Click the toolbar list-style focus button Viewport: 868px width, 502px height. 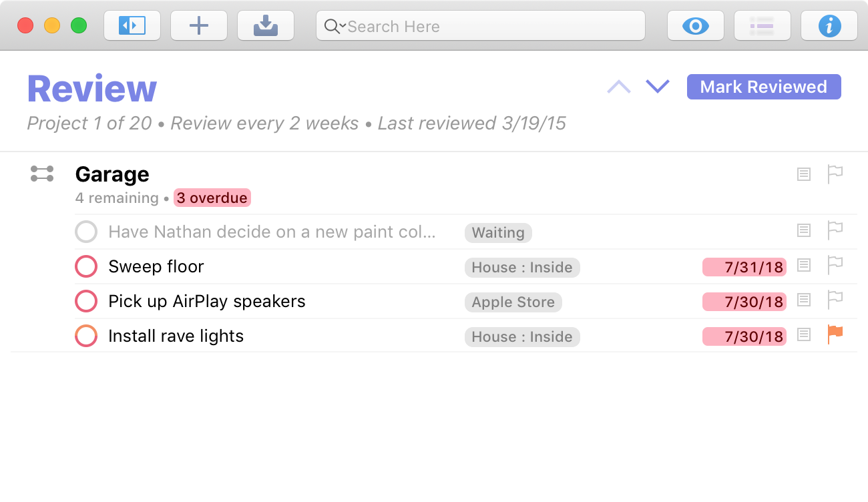(x=763, y=26)
